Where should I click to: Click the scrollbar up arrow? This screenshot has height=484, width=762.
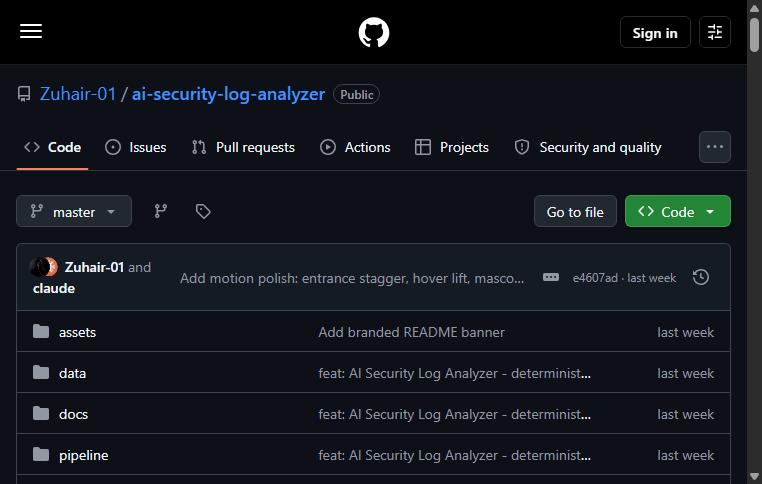(754, 7)
